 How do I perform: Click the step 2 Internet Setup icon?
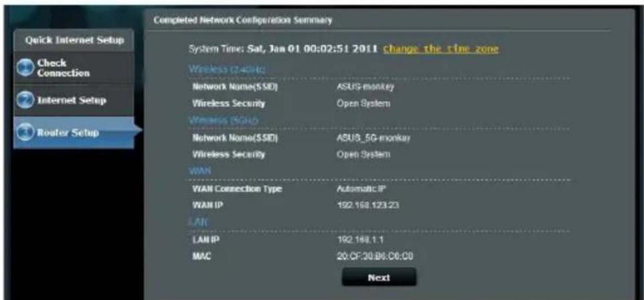pyautogui.click(x=25, y=100)
